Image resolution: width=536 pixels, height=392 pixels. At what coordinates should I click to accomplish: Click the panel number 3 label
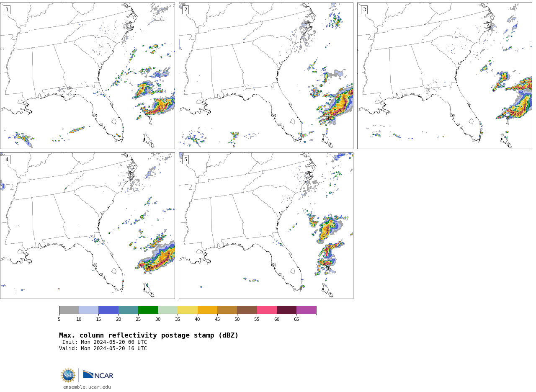(364, 10)
